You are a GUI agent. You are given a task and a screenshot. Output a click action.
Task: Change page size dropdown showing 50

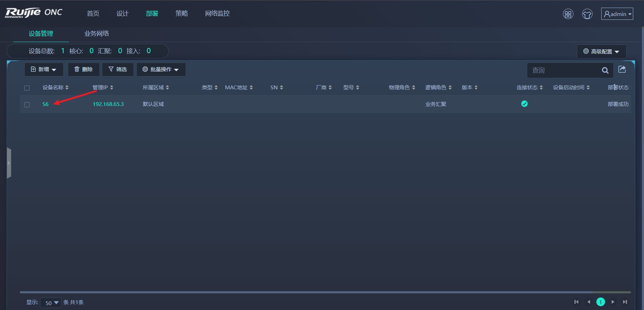click(x=51, y=303)
